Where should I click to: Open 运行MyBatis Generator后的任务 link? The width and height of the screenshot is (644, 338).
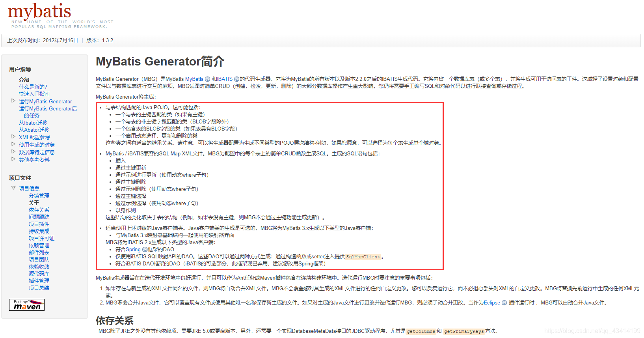coord(48,112)
